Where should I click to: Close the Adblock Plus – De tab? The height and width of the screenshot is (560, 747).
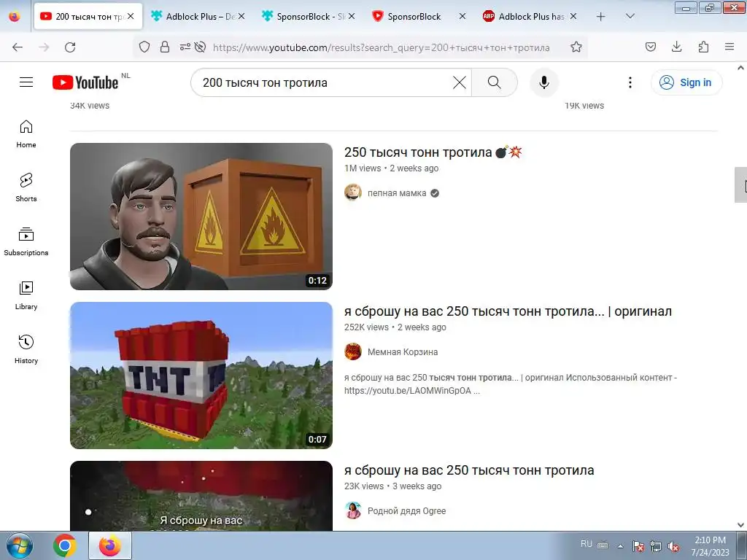(241, 16)
